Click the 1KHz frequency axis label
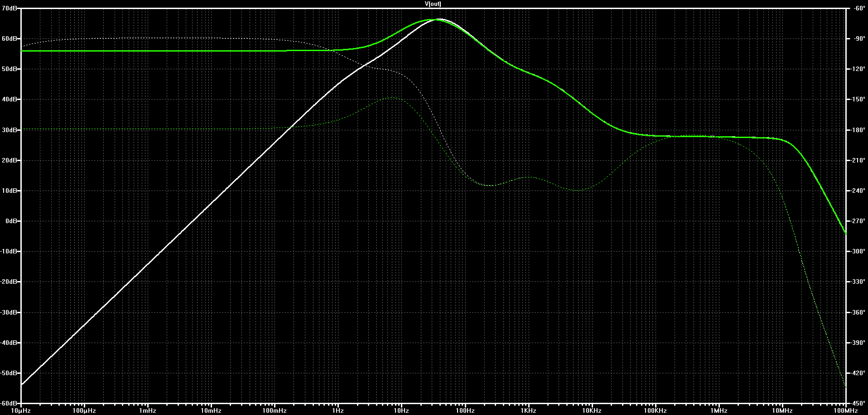Screen dimensions: 868x415 (528, 410)
